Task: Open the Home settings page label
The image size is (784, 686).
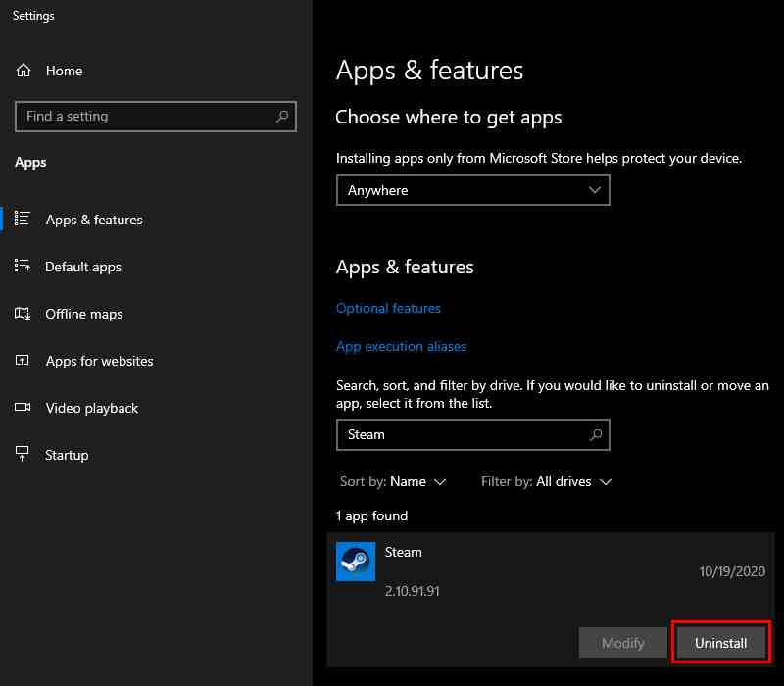Action: pos(64,71)
